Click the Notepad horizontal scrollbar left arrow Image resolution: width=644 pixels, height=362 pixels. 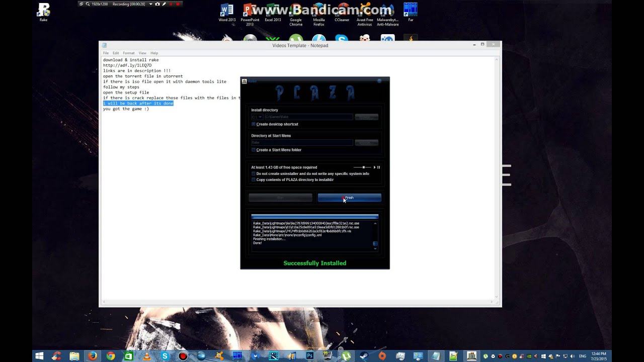coord(104,302)
